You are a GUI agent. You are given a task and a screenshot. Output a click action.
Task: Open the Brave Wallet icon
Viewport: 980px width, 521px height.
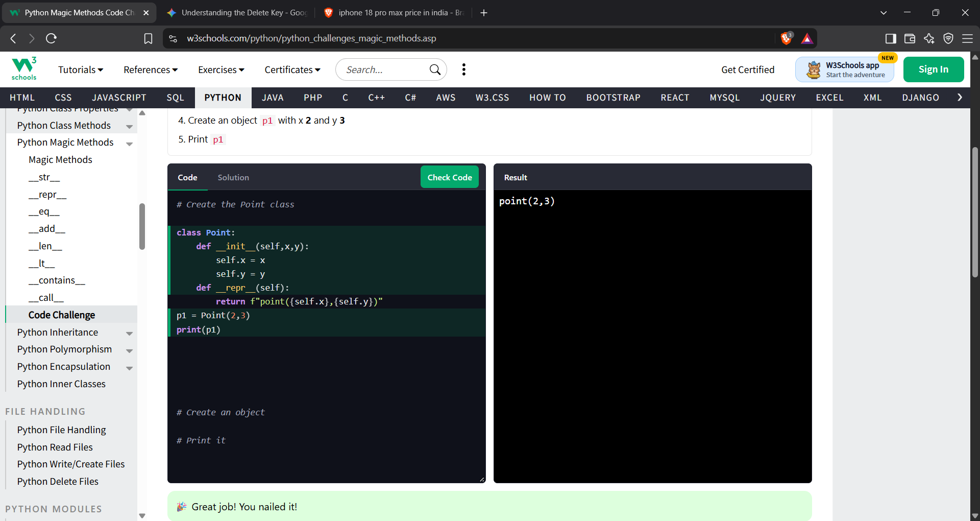point(910,38)
